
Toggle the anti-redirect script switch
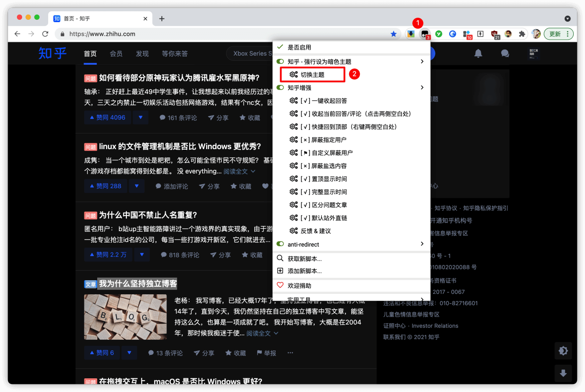click(280, 244)
